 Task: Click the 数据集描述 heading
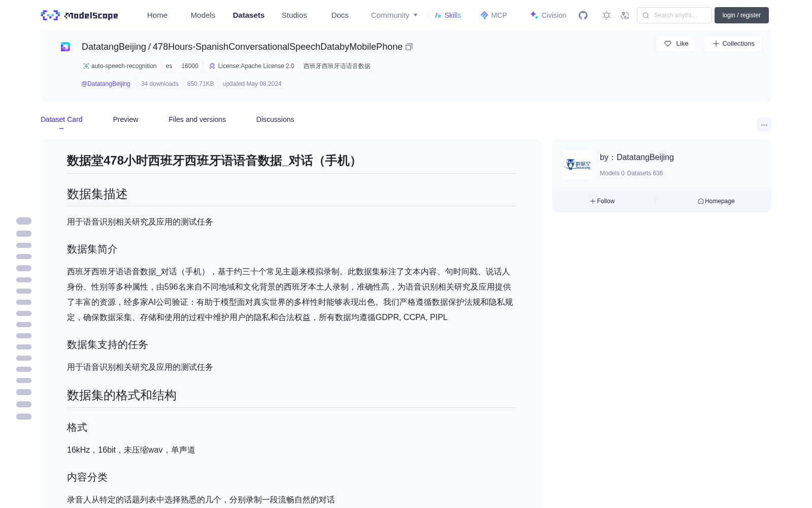pyautogui.click(x=97, y=194)
